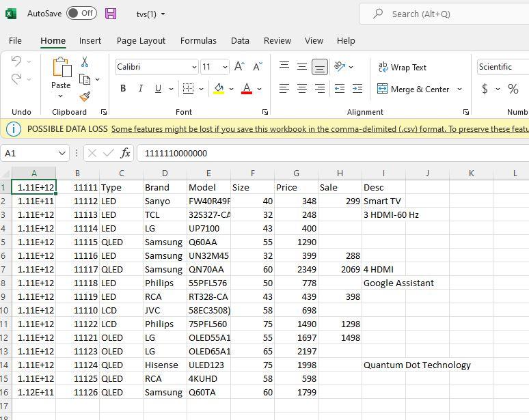Click Merge & Center button
529x420 pixels.
pyautogui.click(x=413, y=89)
